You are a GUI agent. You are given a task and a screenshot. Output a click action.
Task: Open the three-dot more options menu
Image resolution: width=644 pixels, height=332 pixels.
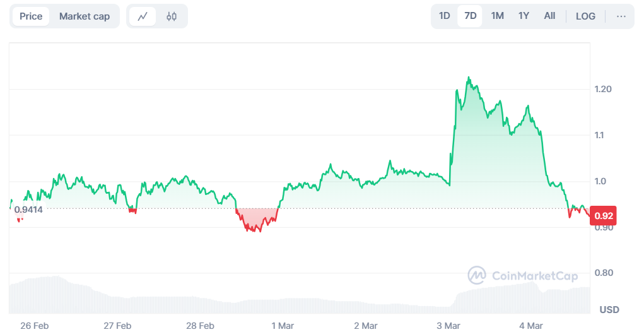coord(621,16)
